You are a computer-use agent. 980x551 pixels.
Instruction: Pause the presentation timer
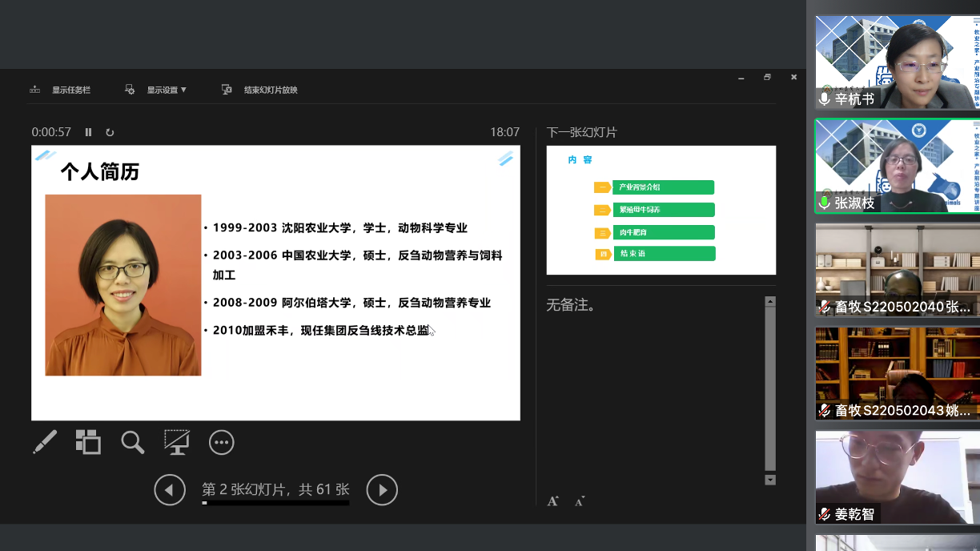pos(89,132)
